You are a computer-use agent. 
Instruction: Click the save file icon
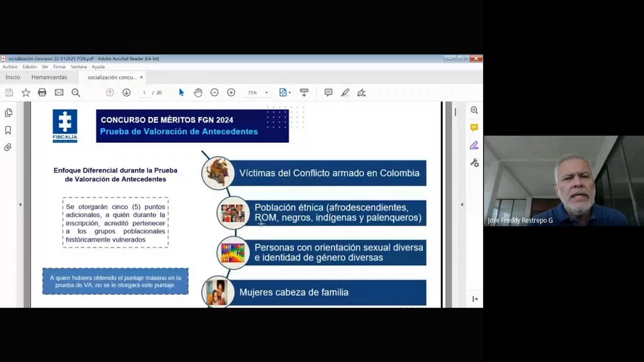9,93
